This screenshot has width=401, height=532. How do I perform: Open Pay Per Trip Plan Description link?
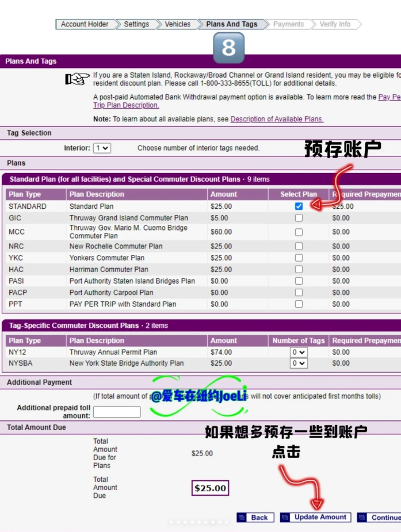coord(126,105)
